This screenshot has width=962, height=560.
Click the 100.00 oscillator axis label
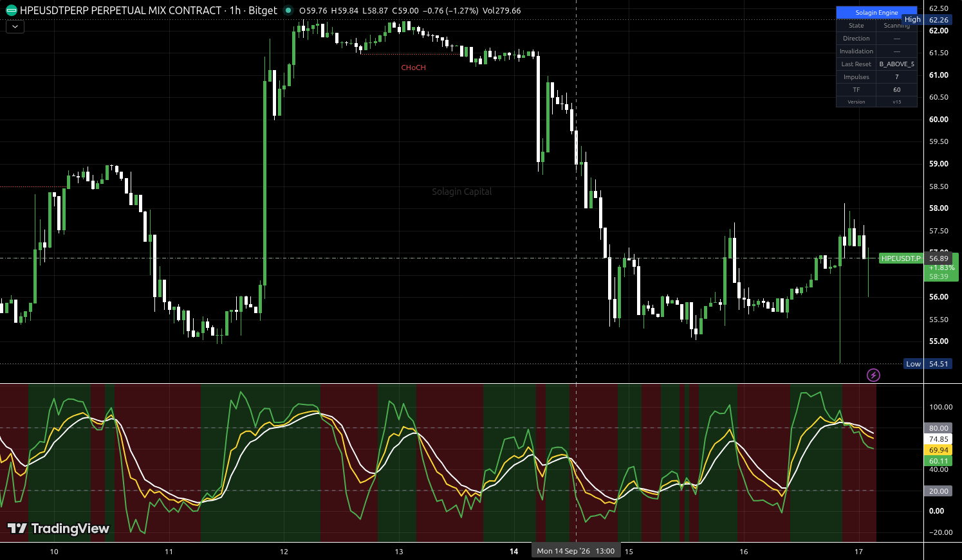[941, 407]
